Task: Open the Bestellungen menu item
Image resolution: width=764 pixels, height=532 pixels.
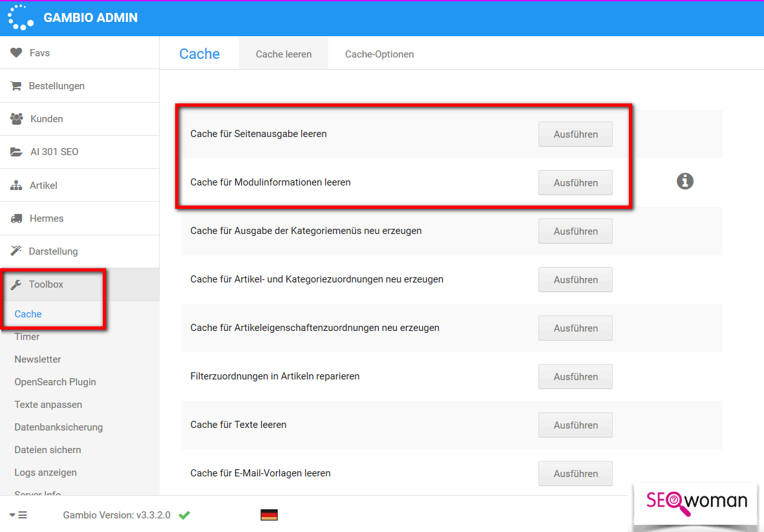Action: [x=80, y=86]
